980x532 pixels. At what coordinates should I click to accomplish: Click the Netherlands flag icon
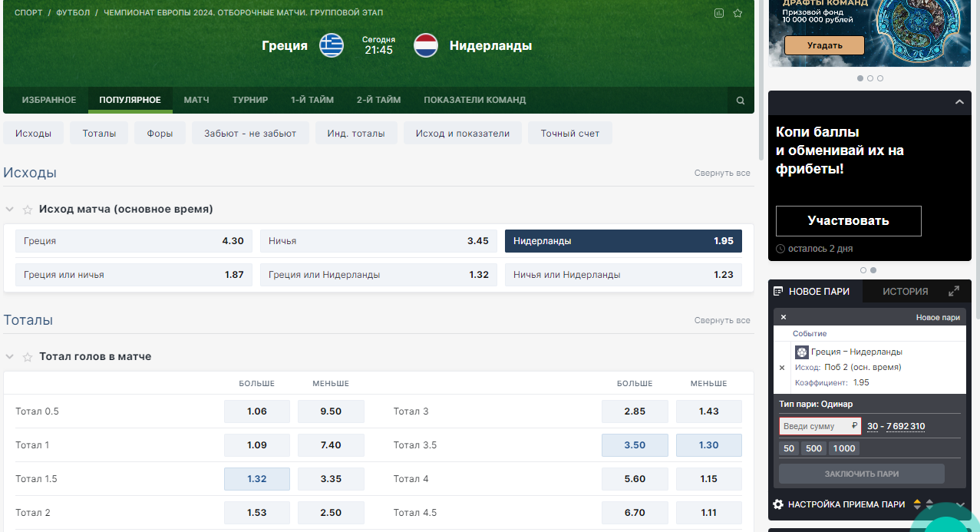[426, 45]
